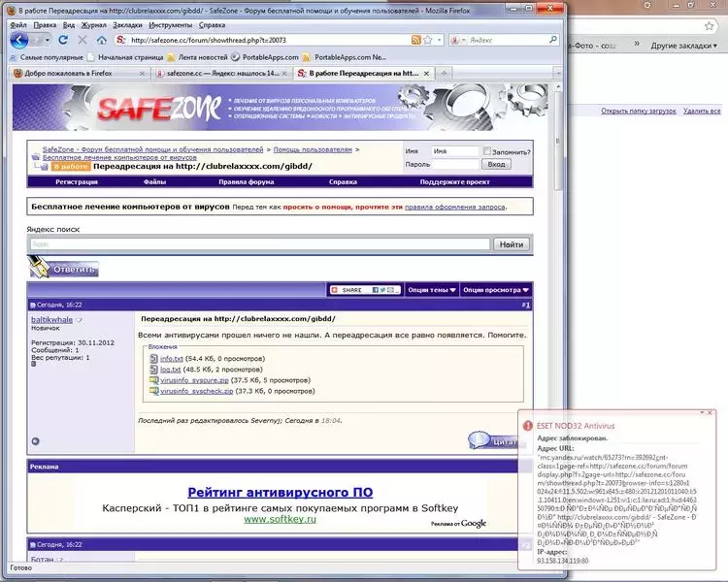Open the Вид menu
Image resolution: width=728 pixels, height=582 pixels.
[x=69, y=25]
